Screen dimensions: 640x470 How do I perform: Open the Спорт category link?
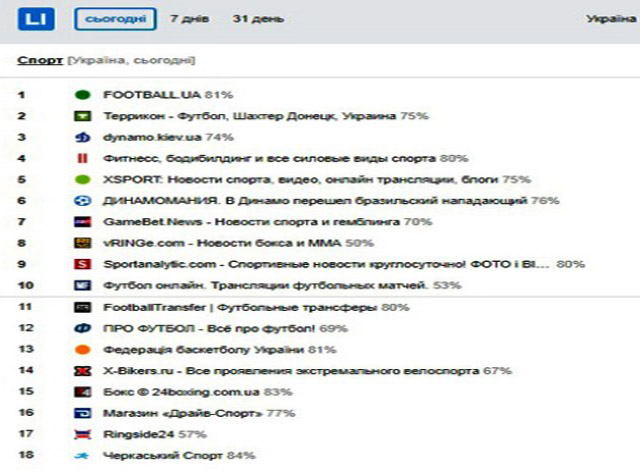pyautogui.click(x=40, y=60)
